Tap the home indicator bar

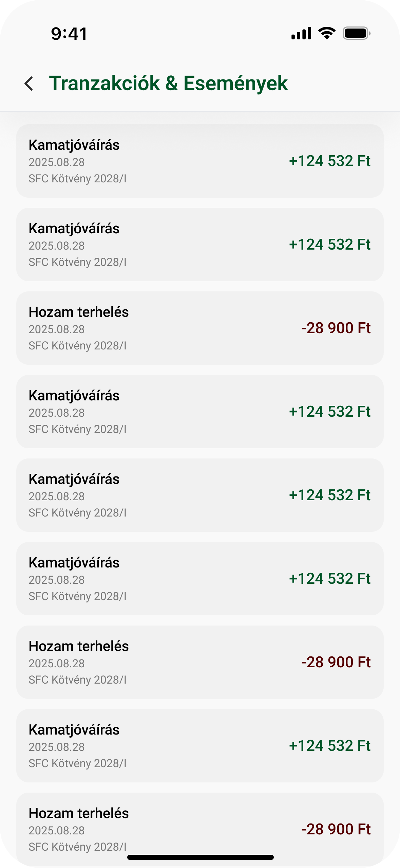(x=200, y=857)
